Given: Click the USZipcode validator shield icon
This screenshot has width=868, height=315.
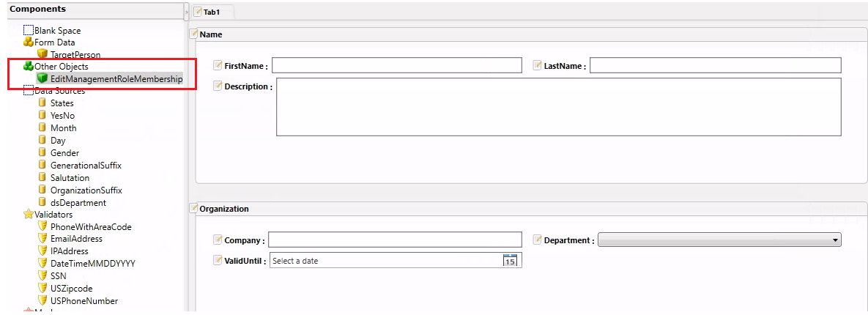Looking at the screenshot, I should (x=42, y=288).
